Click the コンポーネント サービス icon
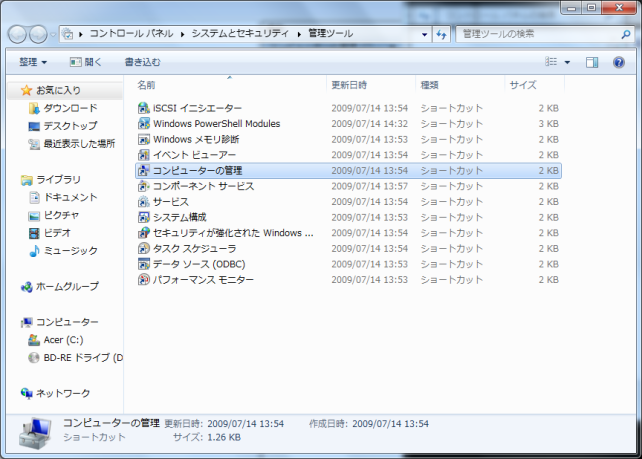642x459 pixels. 143,186
